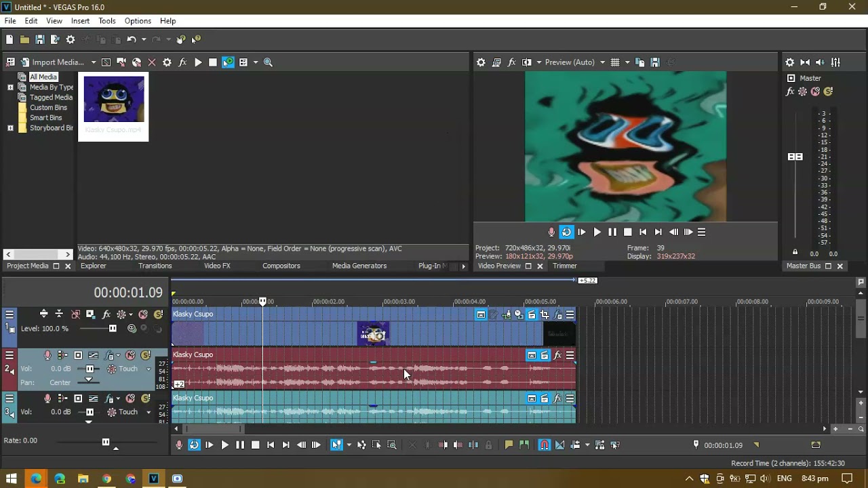Click Save Snapshot icon in preview toolbar

pos(655,62)
